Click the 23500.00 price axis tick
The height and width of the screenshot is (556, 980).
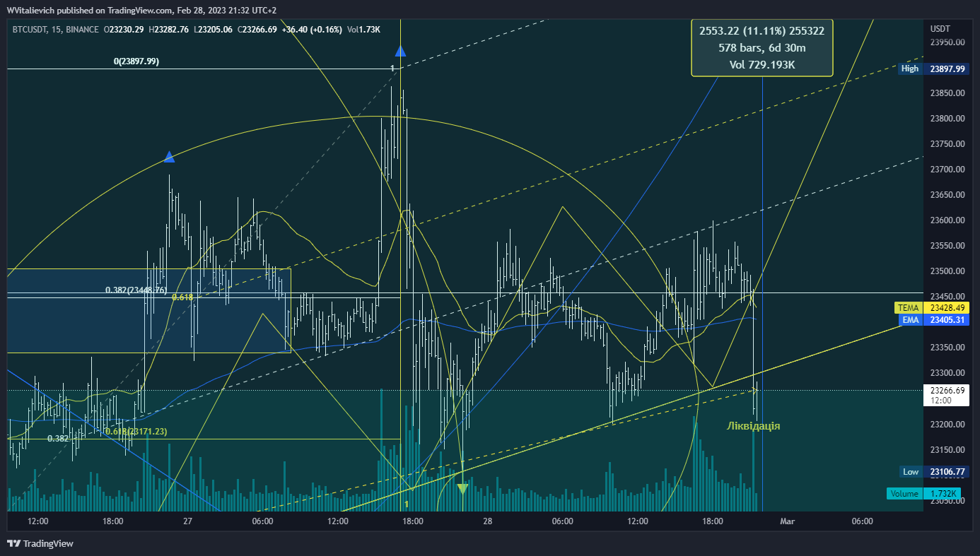coord(947,271)
